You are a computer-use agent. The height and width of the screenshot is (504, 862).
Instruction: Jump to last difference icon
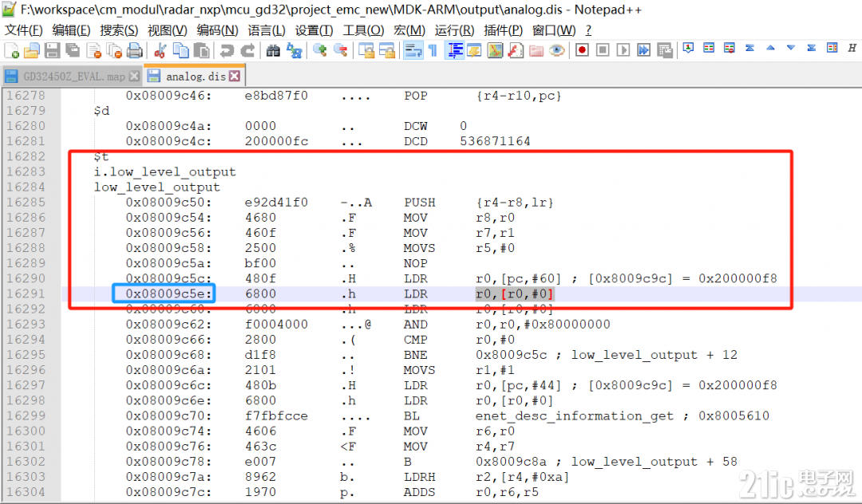coord(812,49)
